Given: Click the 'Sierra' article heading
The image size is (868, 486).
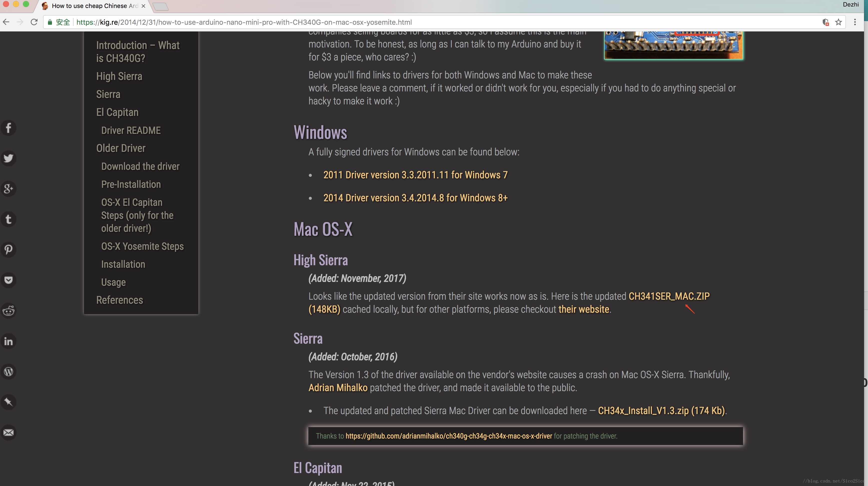Looking at the screenshot, I should (308, 339).
